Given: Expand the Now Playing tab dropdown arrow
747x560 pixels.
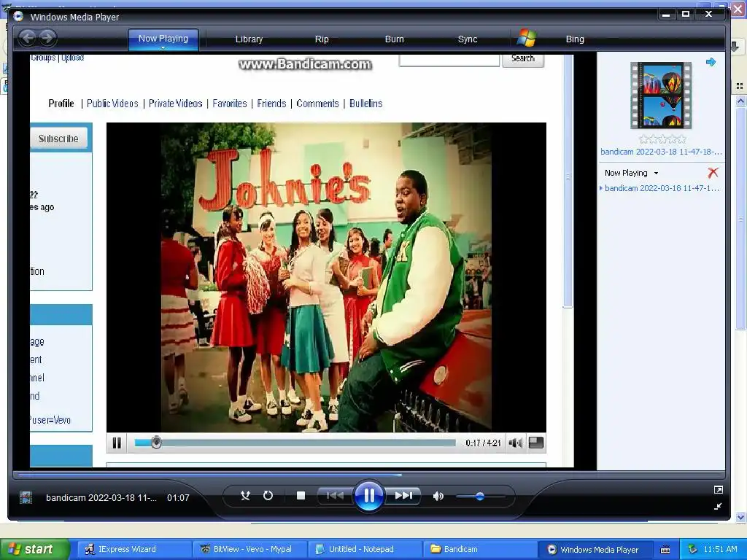Looking at the screenshot, I should (x=163, y=48).
